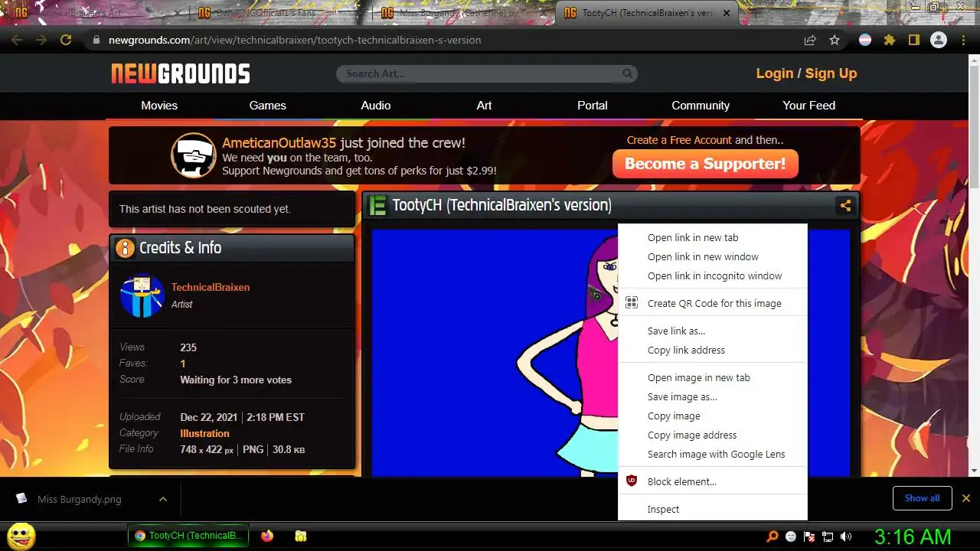
Task: Choose Copy link address
Action: pyautogui.click(x=712, y=350)
